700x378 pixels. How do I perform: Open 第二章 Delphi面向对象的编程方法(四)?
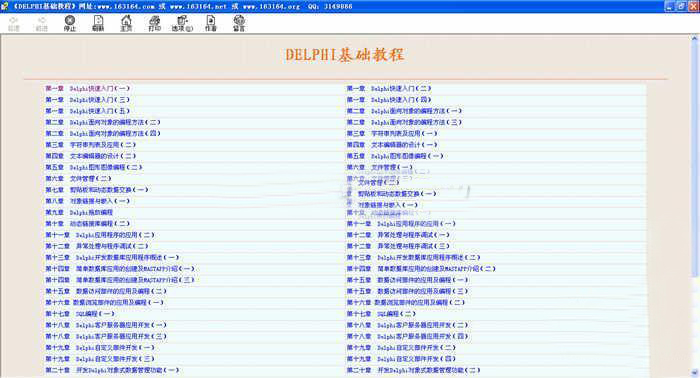click(x=103, y=133)
